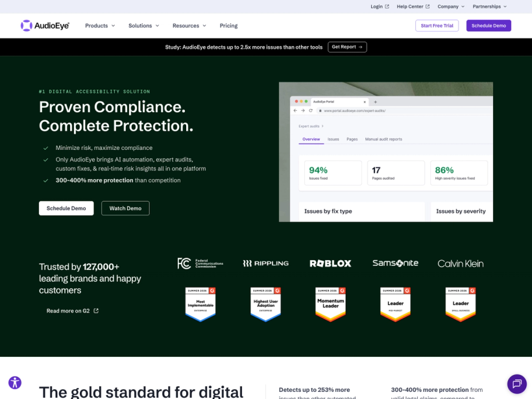Go to the Pricing page
Screen dimensions: 532x399
pyautogui.click(x=228, y=26)
